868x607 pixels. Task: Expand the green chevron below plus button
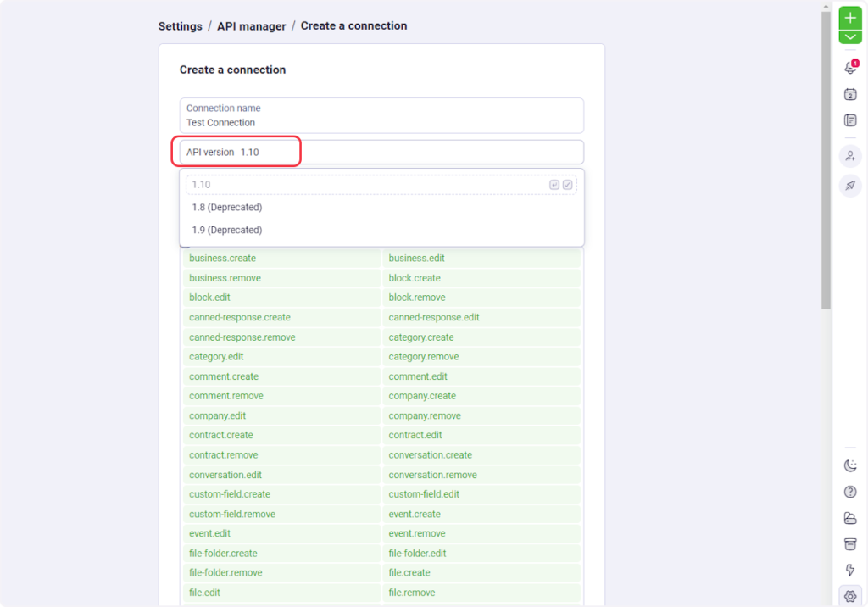pos(850,37)
